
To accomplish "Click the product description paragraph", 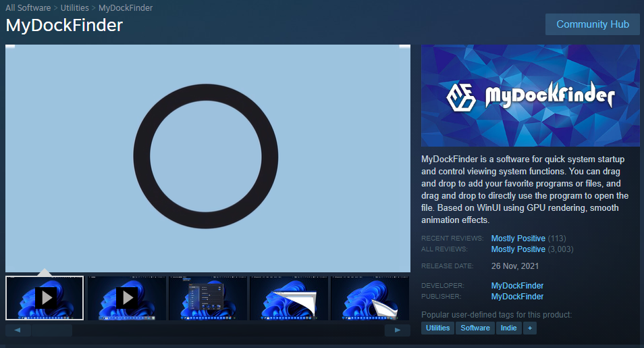I will pyautogui.click(x=525, y=190).
